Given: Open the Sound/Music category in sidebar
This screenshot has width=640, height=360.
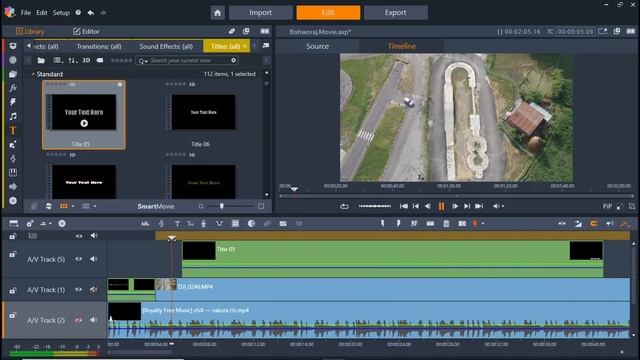Looking at the screenshot, I should tap(13, 116).
